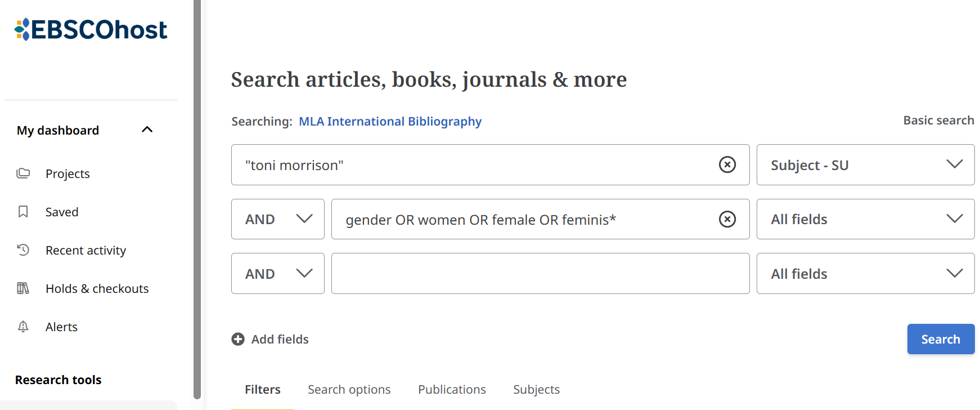Click into the empty third search box
The height and width of the screenshot is (410, 980).
click(540, 273)
